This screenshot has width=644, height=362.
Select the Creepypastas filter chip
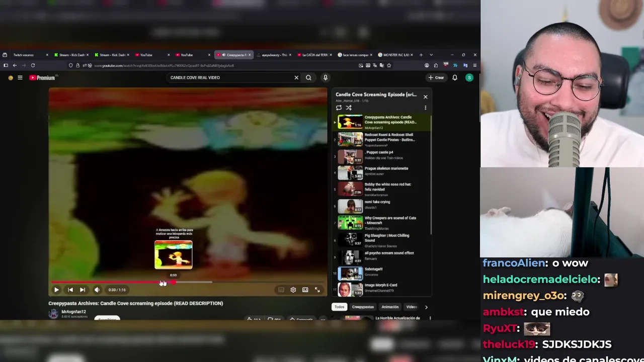click(x=363, y=307)
